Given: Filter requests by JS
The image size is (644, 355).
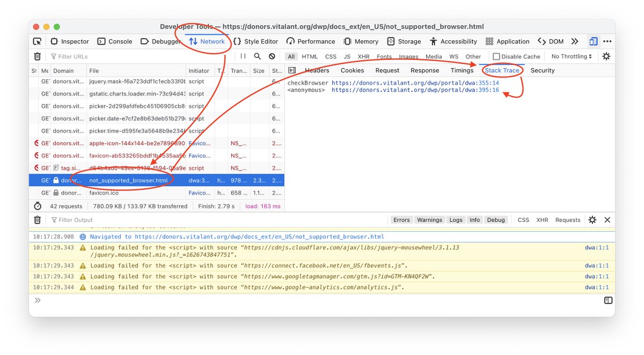Looking at the screenshot, I should coord(347,56).
